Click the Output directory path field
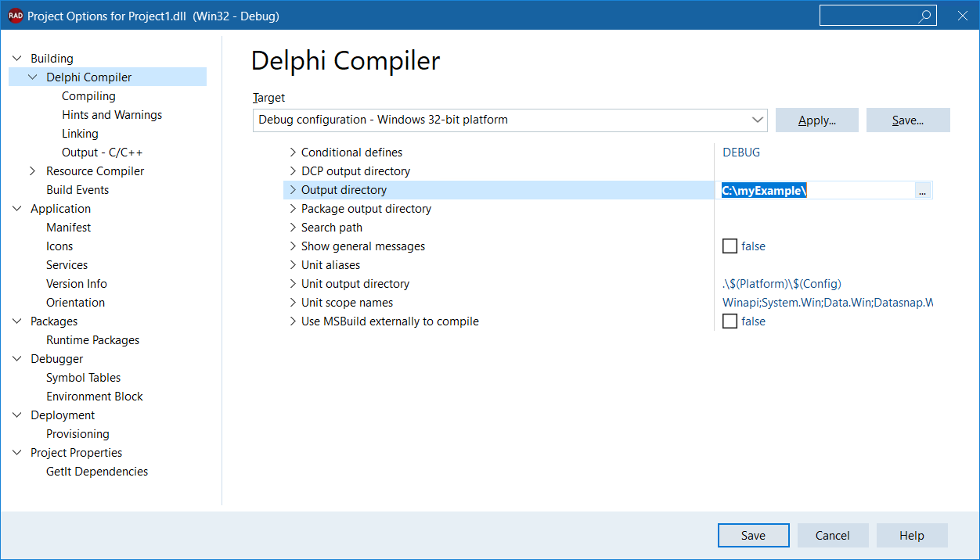The width and height of the screenshot is (980, 560). (x=816, y=190)
